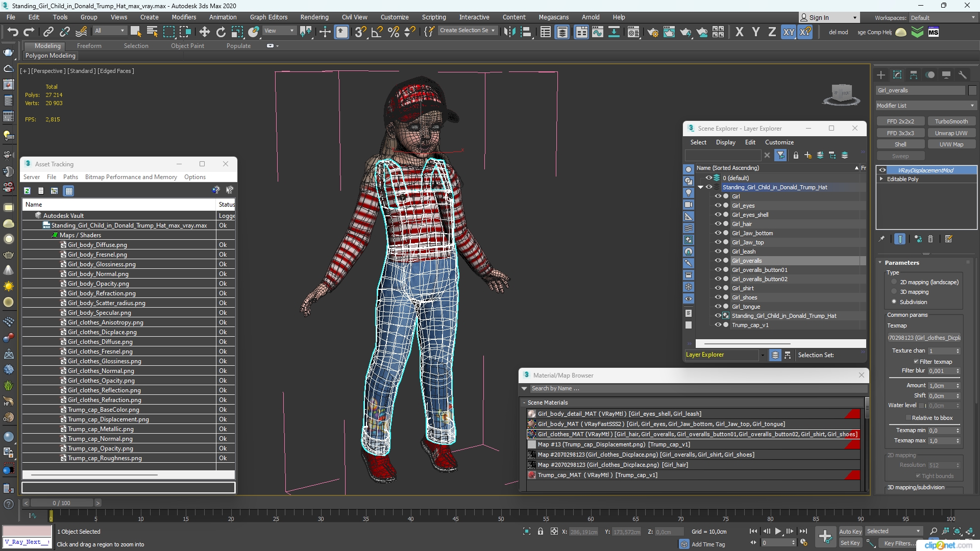Collapse the Parameters rollout
980x551 pixels.
click(880, 263)
